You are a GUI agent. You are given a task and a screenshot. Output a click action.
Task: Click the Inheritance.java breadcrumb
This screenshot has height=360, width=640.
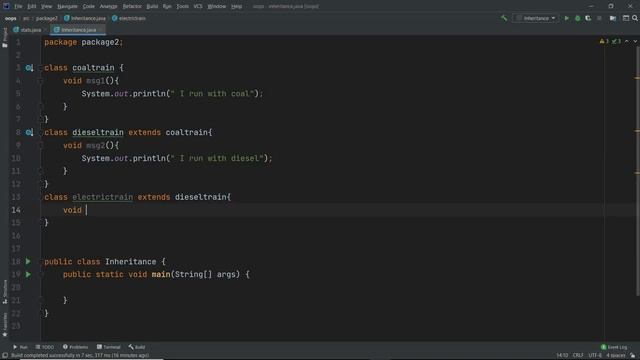[85, 18]
